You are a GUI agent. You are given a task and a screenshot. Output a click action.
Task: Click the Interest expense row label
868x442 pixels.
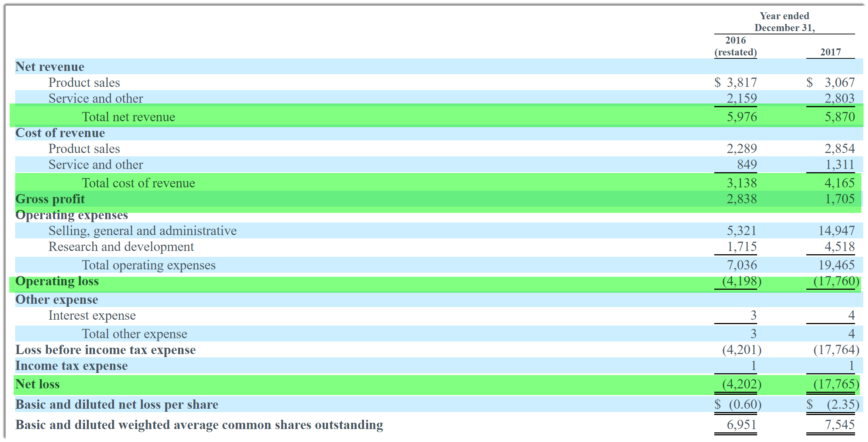point(92,315)
